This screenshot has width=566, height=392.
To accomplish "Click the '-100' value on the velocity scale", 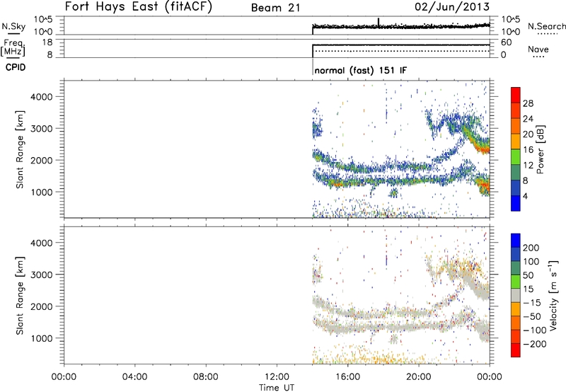I will (535, 330).
